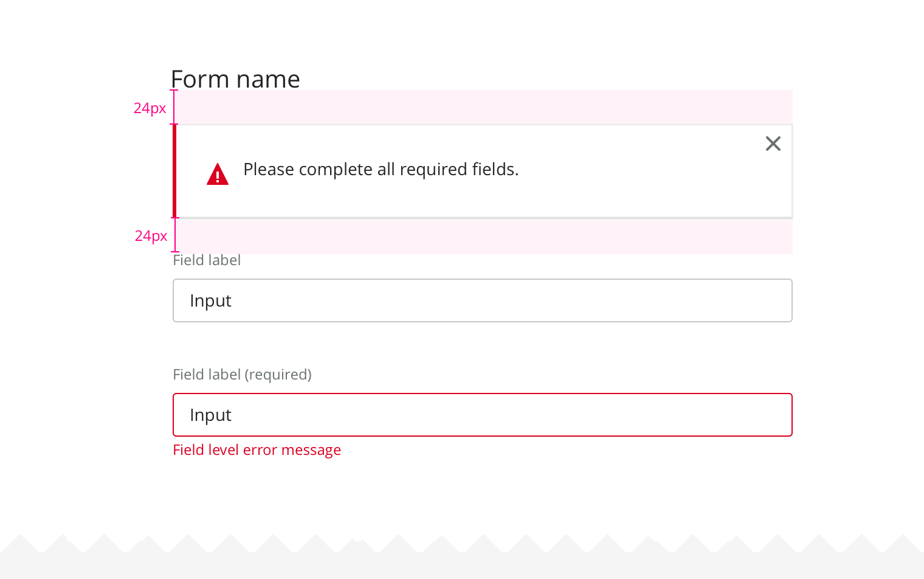Screen dimensions: 924x579
Task: Click the pink spacing block above the alert
Action: pyautogui.click(x=483, y=107)
